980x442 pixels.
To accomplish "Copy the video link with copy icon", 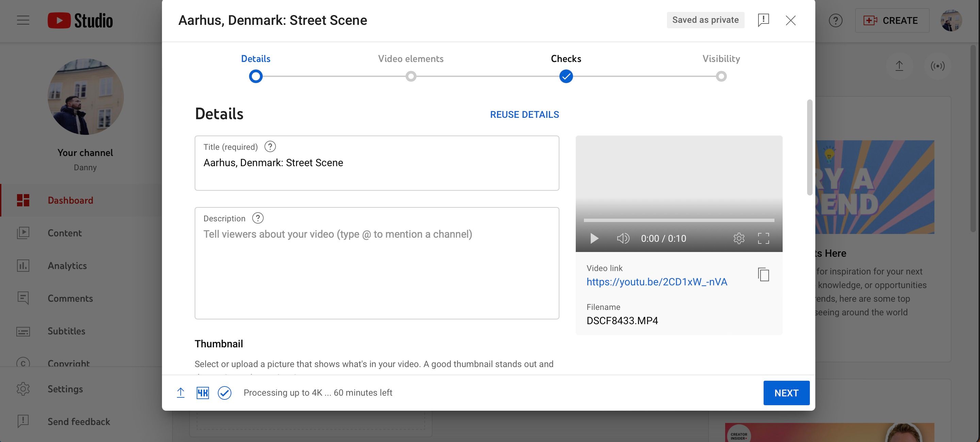I will [x=763, y=274].
